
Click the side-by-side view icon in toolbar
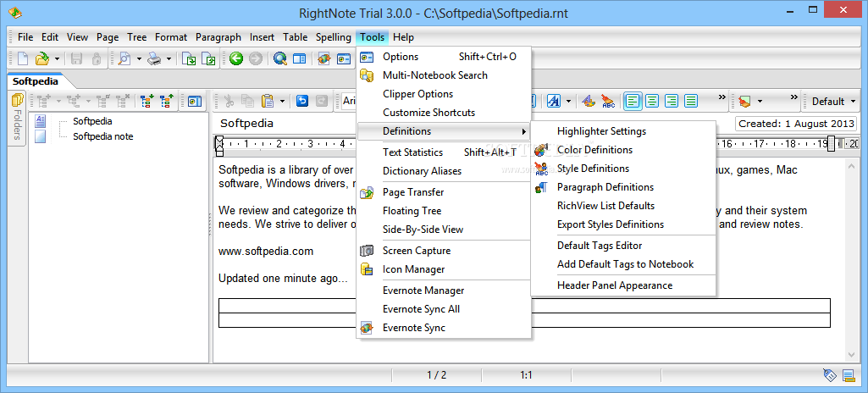300,58
